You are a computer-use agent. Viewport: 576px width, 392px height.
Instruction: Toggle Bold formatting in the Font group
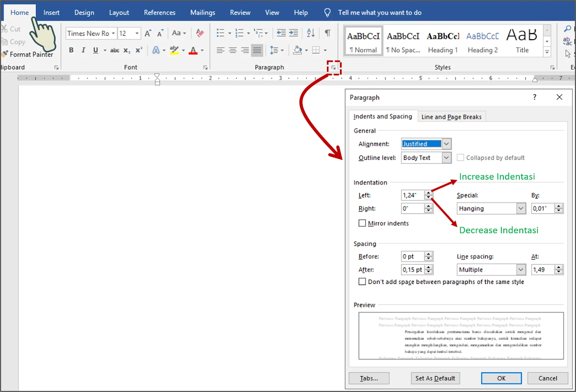point(71,50)
